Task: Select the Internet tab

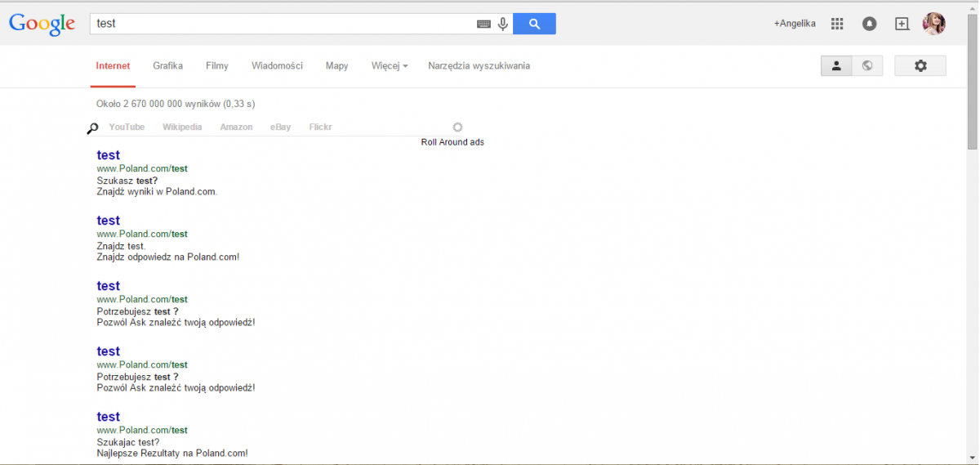Action: click(x=113, y=66)
